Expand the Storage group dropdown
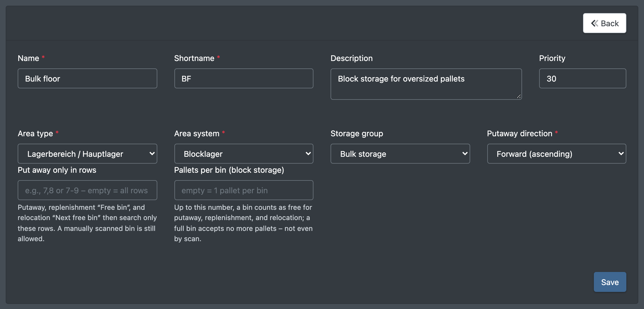The image size is (644, 309). [400, 154]
